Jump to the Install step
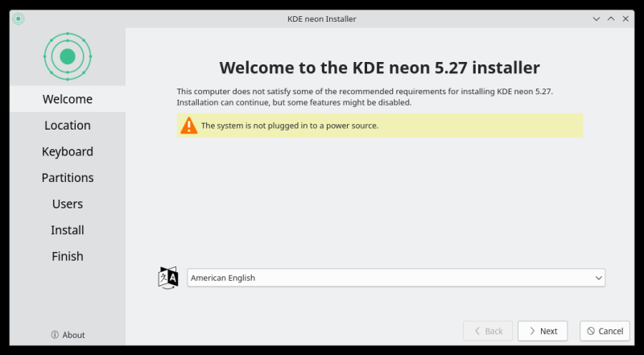Viewport: 644px width, 355px height. (68, 230)
